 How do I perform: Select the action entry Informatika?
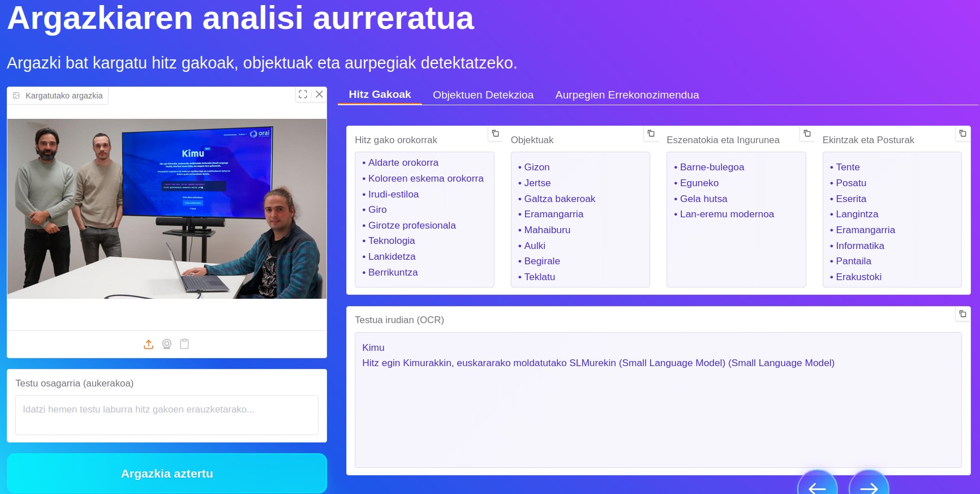[860, 246]
